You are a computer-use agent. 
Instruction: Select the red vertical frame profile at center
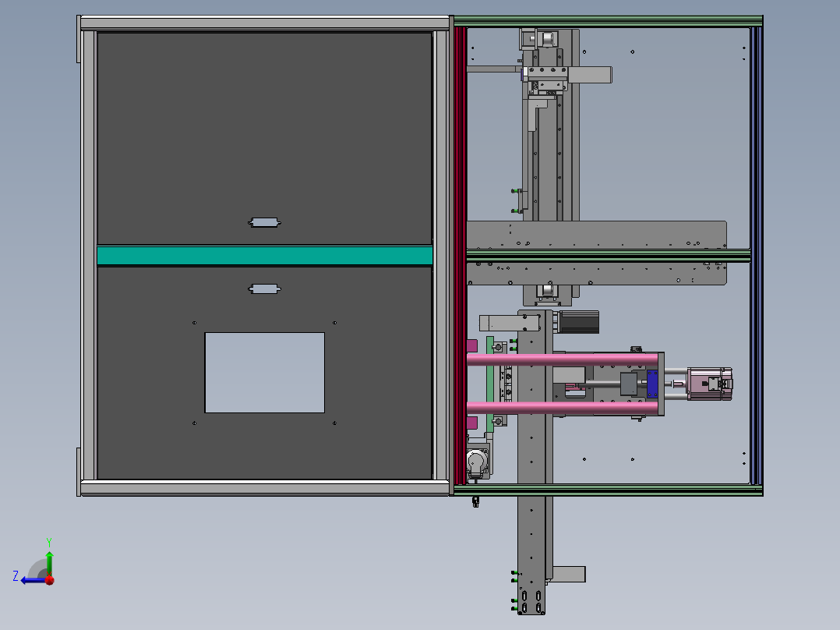pyautogui.click(x=461, y=255)
